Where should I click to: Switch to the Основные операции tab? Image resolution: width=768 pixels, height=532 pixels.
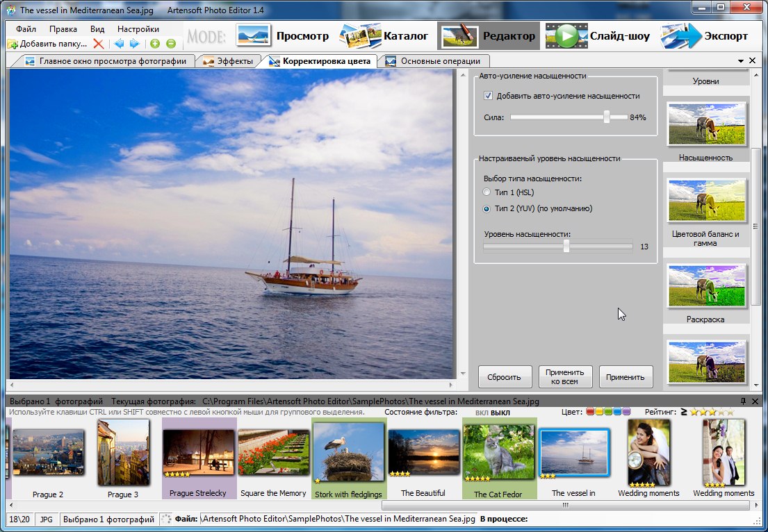[433, 61]
